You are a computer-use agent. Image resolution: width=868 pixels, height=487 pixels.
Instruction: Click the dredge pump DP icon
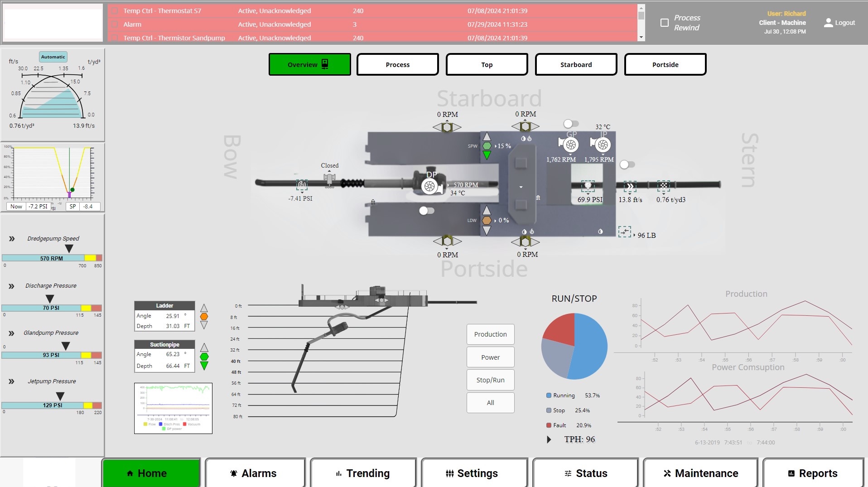429,186
